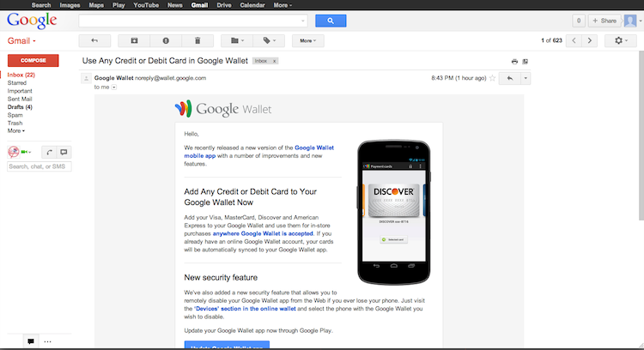644x350 pixels.
Task: Expand the show details arrow next to 'to me'
Action: (x=113, y=87)
